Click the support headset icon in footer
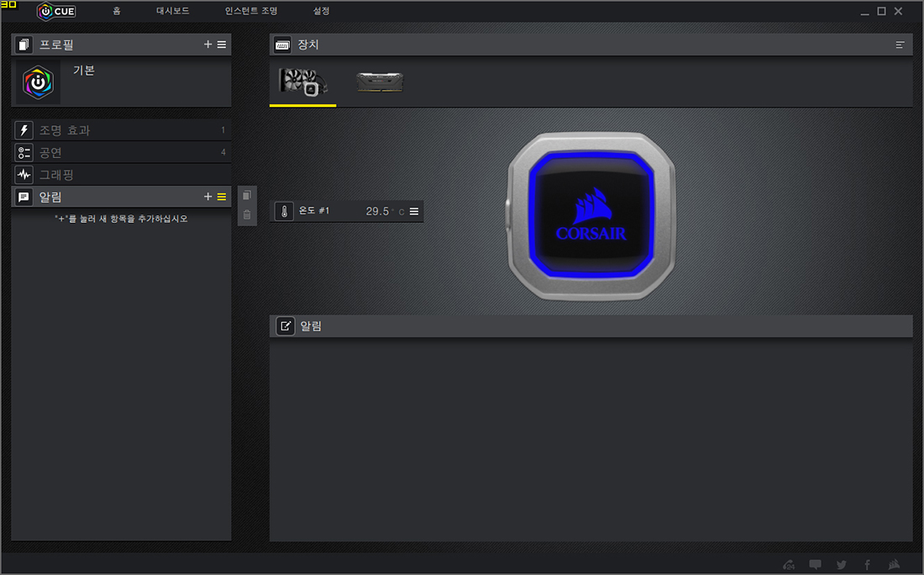 tap(789, 564)
